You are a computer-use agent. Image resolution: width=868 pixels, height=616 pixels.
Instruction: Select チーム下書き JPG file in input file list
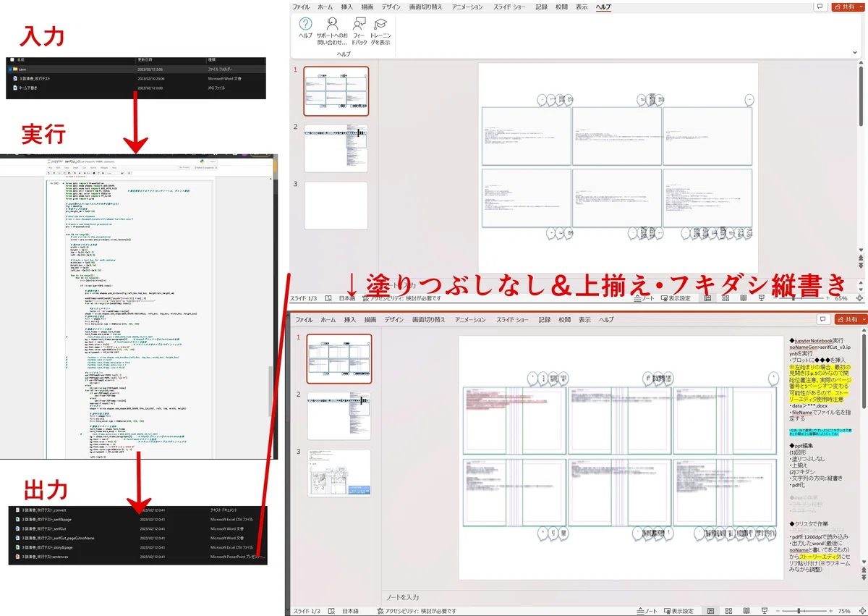[136, 87]
